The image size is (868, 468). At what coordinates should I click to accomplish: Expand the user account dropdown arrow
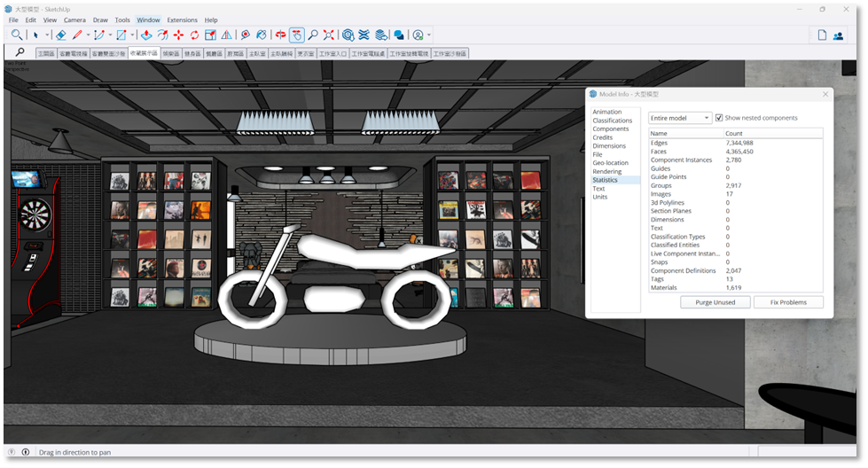(429, 35)
